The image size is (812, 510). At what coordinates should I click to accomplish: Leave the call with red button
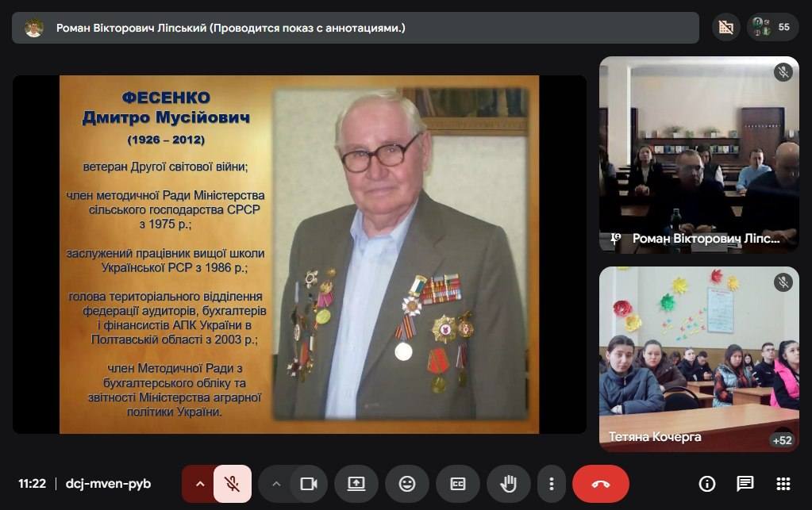[x=601, y=484]
